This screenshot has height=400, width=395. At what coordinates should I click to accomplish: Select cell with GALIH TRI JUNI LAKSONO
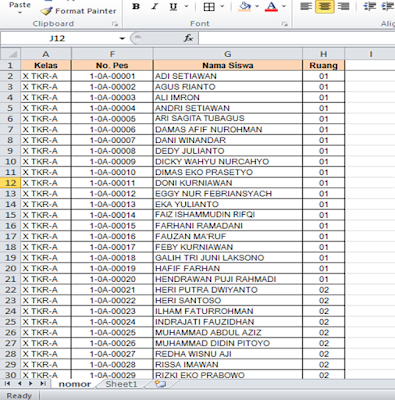coord(228,258)
